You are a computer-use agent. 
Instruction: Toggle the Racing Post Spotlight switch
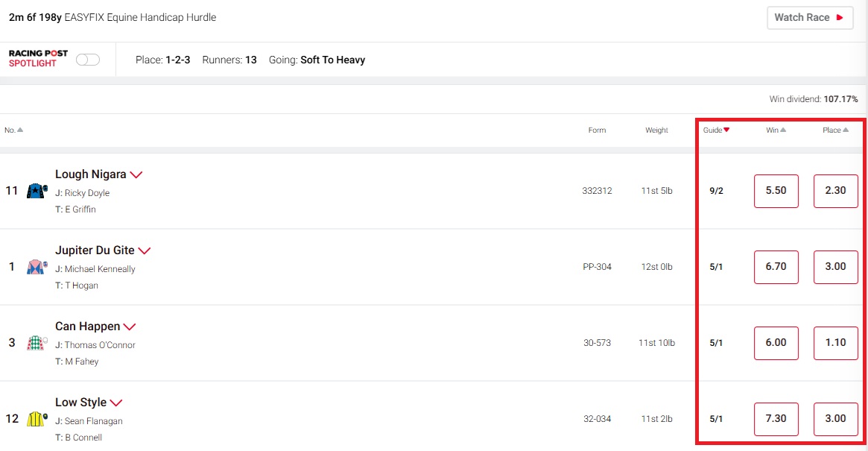[88, 60]
